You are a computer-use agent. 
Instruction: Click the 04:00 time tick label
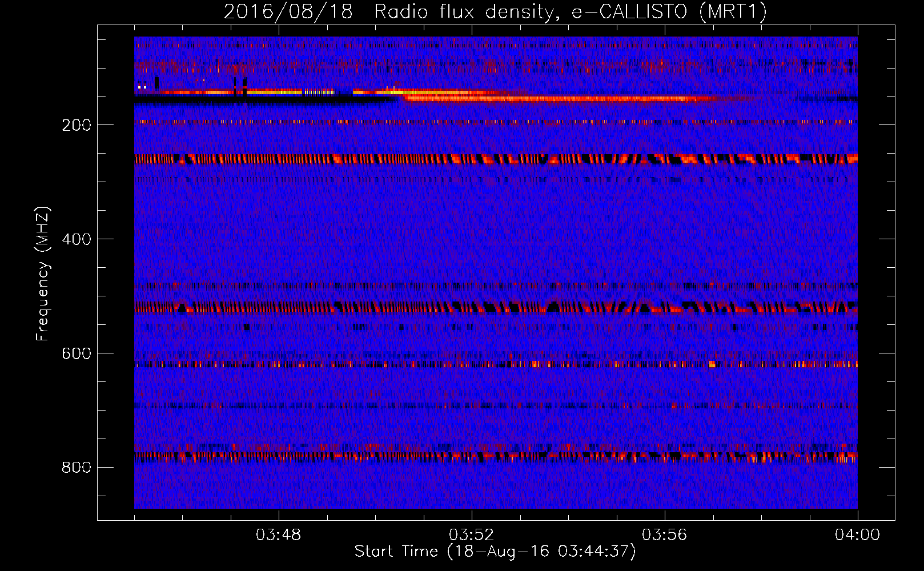[857, 535]
